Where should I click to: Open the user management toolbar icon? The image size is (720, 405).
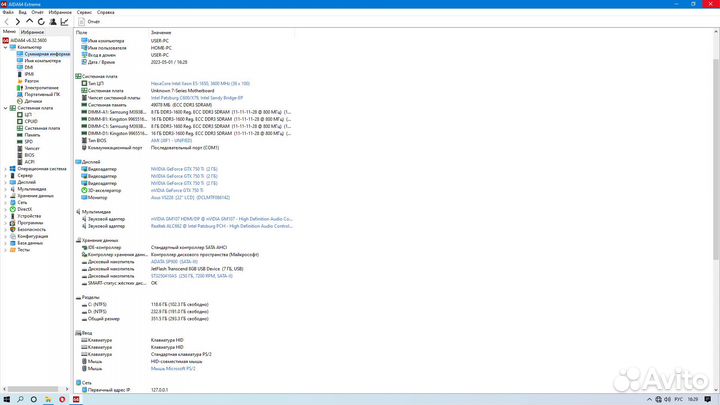(53, 22)
